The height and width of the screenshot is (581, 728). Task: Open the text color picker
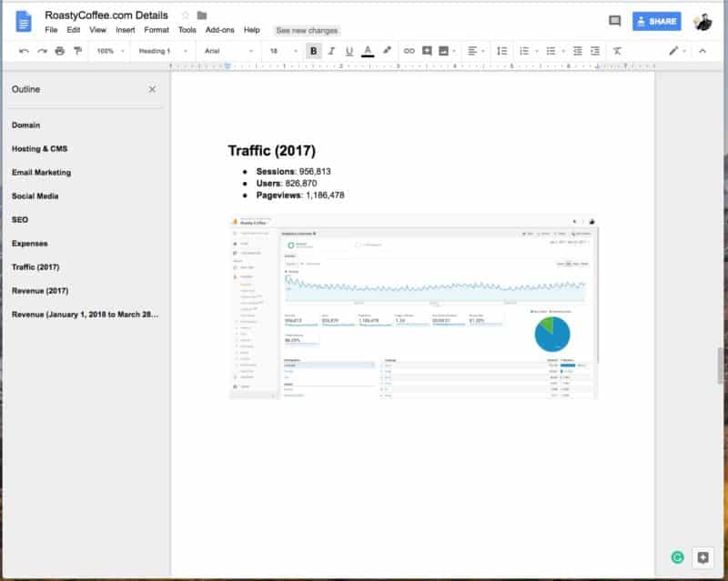coord(368,51)
